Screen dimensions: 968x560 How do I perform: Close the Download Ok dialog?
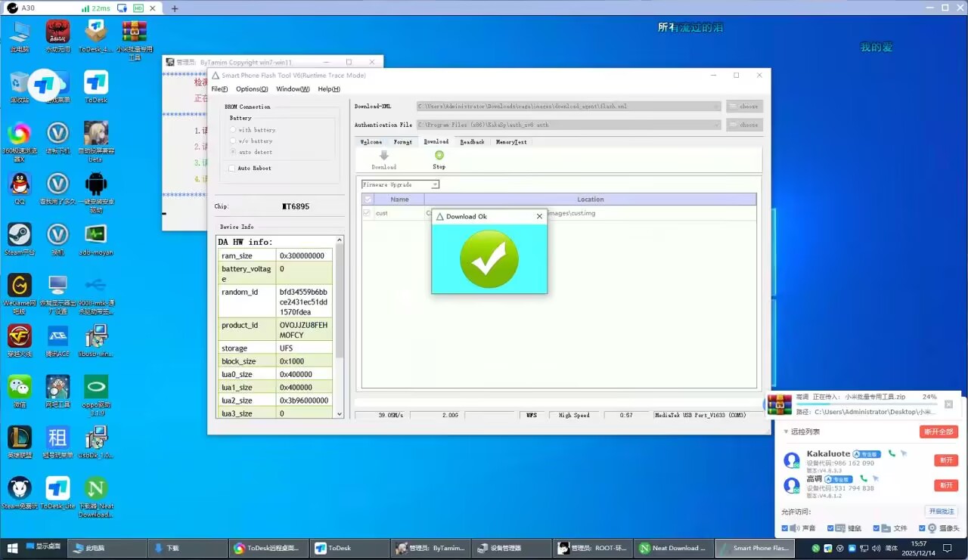539,216
